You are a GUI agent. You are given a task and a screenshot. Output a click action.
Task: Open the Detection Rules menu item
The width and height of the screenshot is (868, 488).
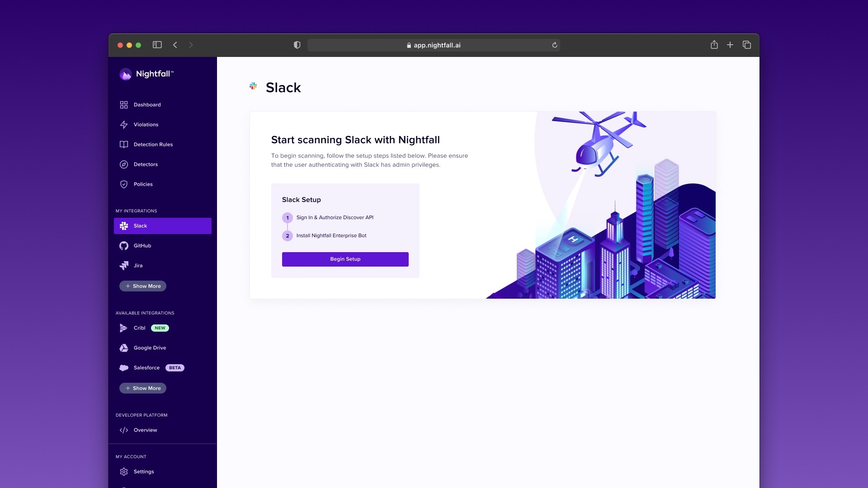(x=163, y=145)
